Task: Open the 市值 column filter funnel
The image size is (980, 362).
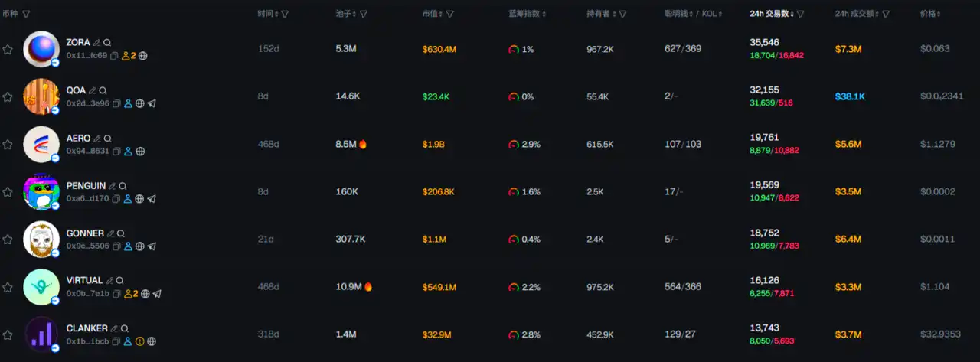Action: (450, 14)
